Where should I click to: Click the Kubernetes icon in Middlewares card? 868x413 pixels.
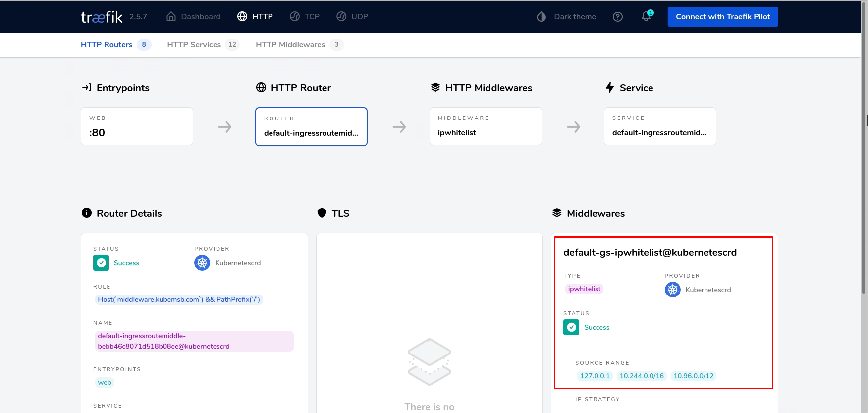tap(672, 290)
